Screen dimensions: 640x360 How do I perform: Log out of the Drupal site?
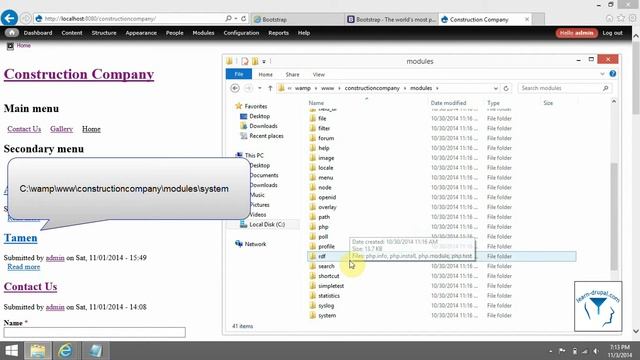click(x=613, y=33)
